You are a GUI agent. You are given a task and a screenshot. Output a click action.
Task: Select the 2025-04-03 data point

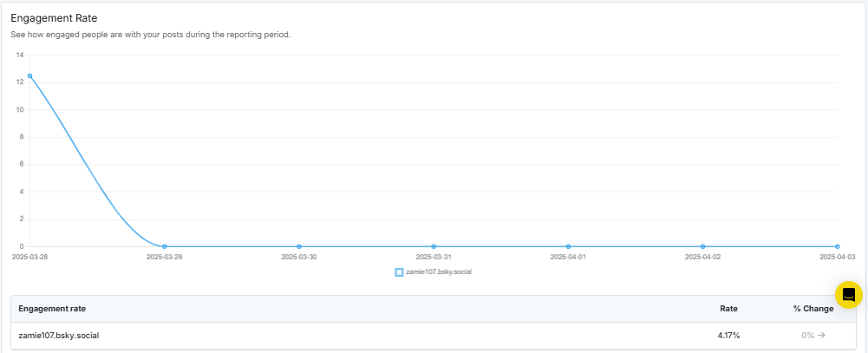837,246
